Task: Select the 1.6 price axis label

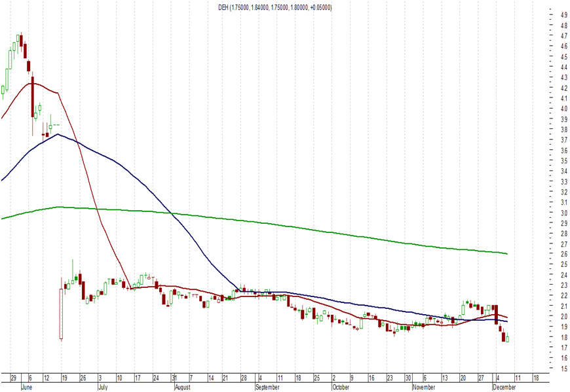Action: (x=564, y=358)
